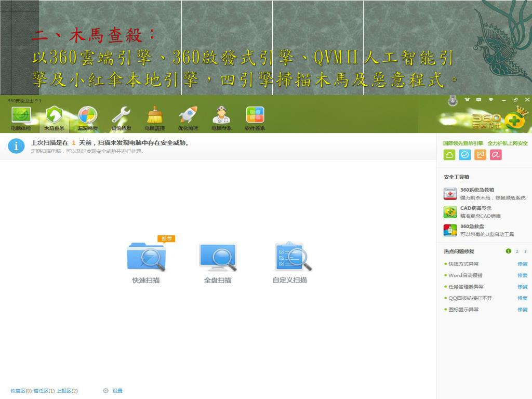The height and width of the screenshot is (399, 532).
Task: Click 修复 for 快捷方式异常
Action: click(523, 264)
